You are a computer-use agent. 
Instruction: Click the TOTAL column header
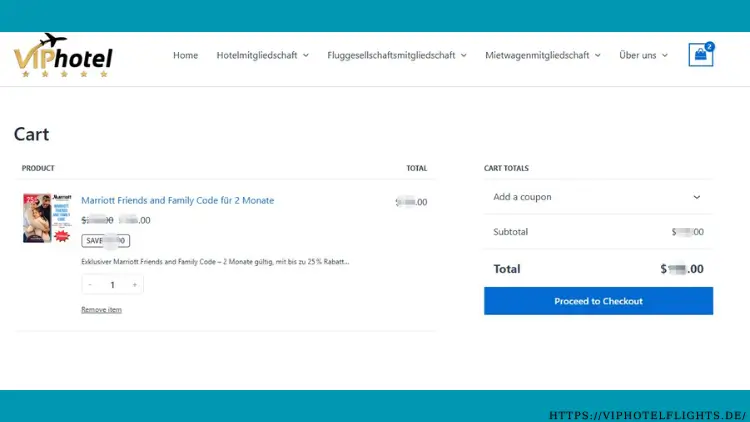417,168
